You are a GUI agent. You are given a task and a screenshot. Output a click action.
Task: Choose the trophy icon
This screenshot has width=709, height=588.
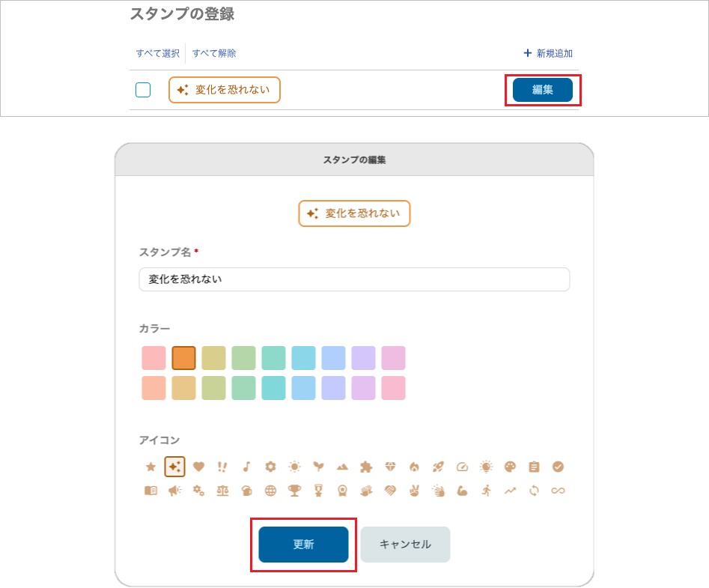pos(294,491)
